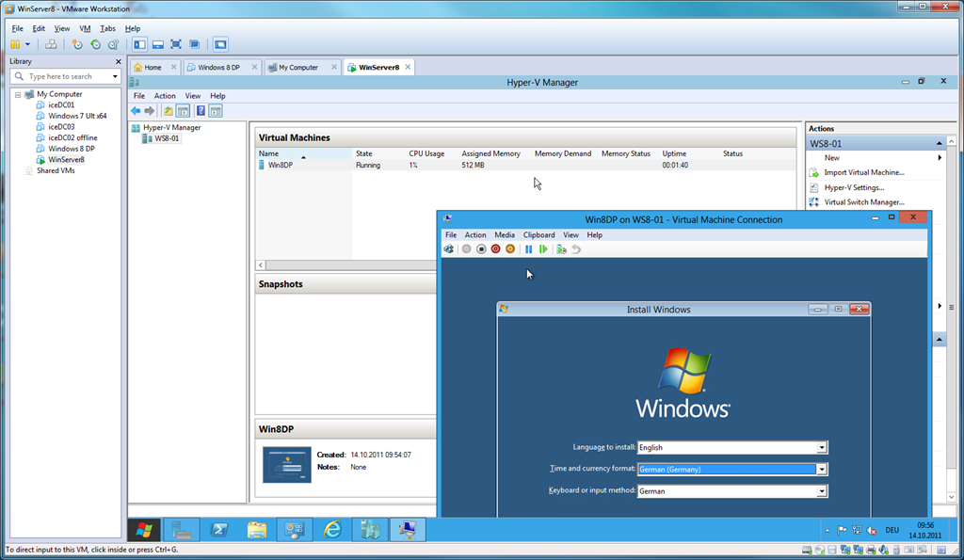Click Import Virtual Machine action

point(864,173)
